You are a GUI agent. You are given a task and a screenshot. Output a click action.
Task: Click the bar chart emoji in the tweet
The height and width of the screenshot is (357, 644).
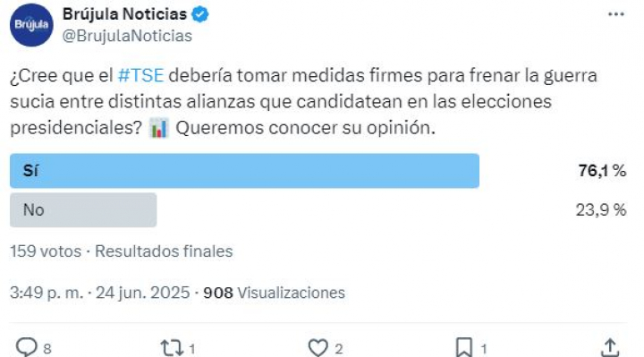[158, 128]
